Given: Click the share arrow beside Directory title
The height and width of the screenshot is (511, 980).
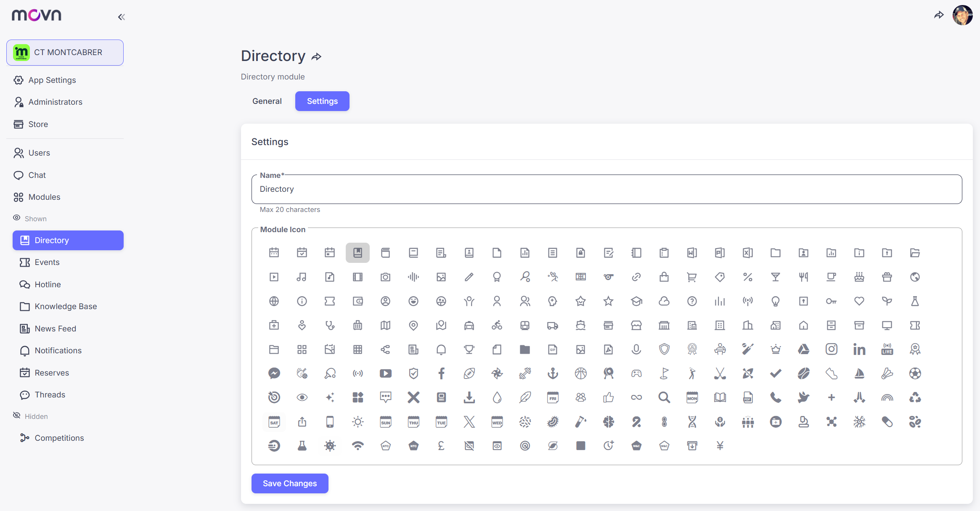Looking at the screenshot, I should tap(316, 57).
